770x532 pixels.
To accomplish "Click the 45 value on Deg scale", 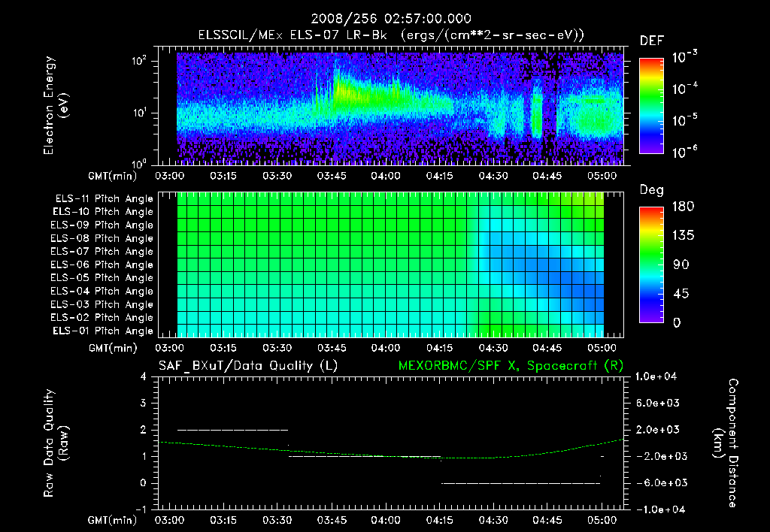I will [681, 294].
